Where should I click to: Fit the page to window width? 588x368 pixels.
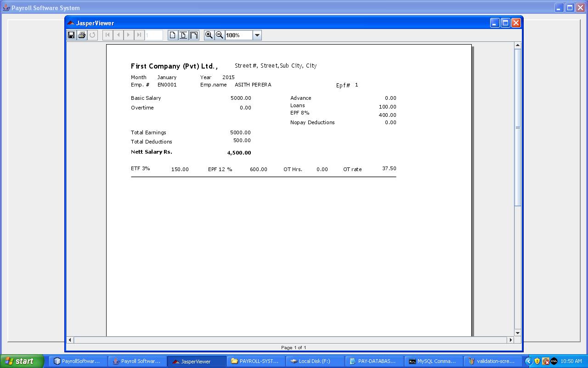[193, 35]
